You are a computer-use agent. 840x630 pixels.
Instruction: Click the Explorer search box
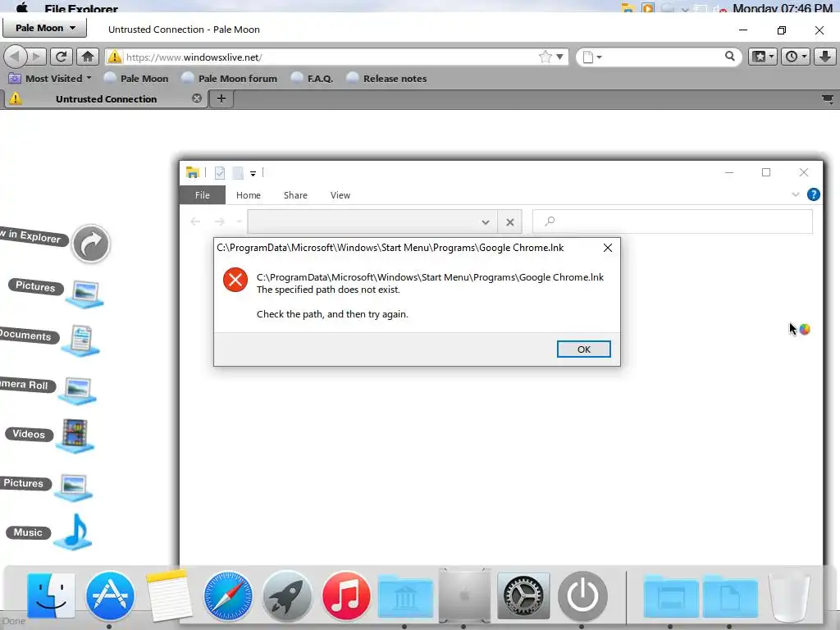(673, 221)
